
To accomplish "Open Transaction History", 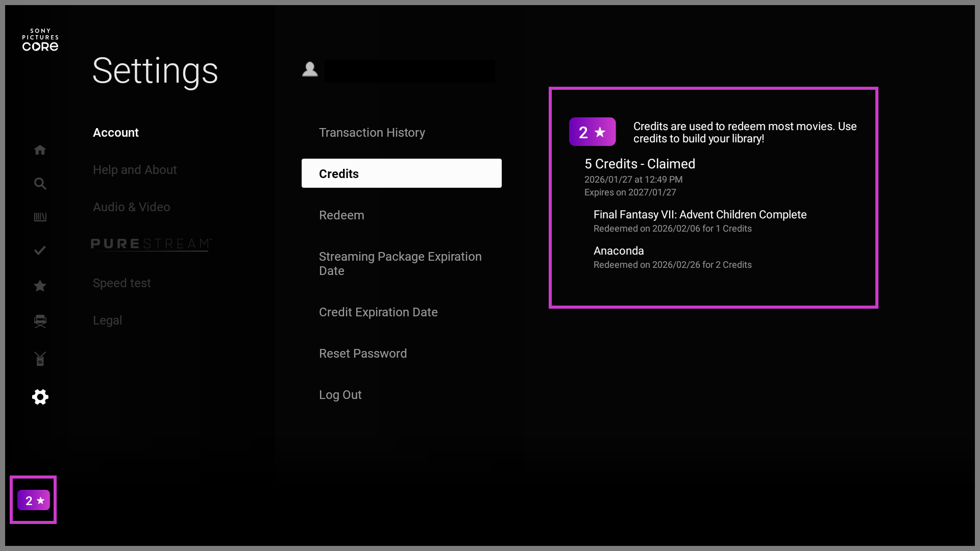I will (x=372, y=133).
